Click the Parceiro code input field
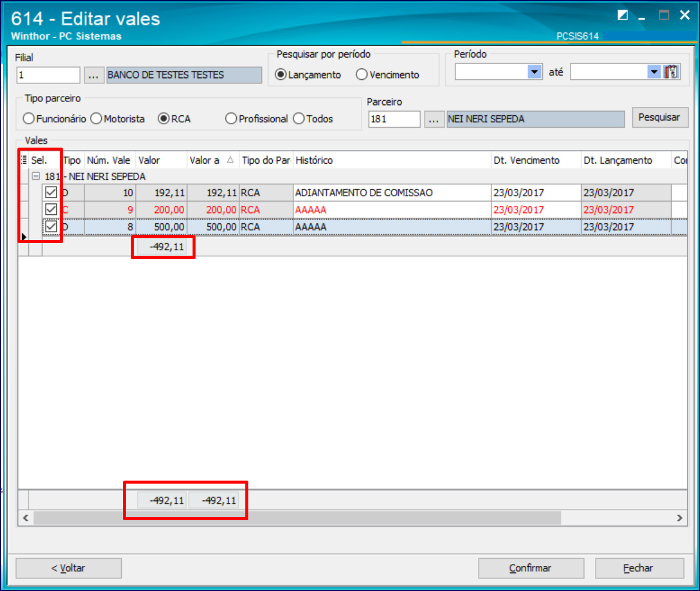Viewport: 700px width, 591px height. pos(394,119)
